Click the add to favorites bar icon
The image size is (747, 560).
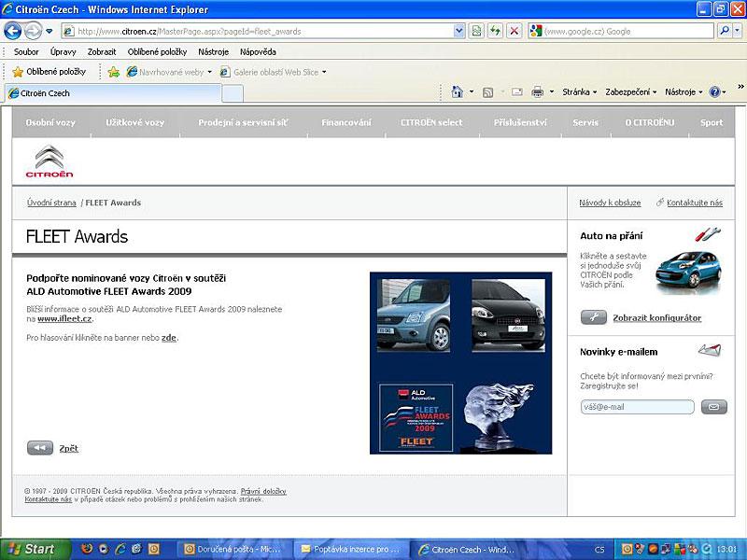113,72
